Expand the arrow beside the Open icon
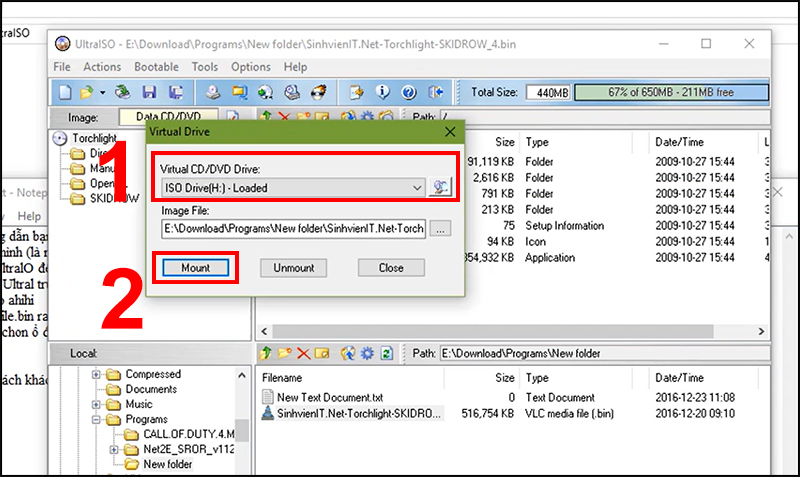 point(103,93)
